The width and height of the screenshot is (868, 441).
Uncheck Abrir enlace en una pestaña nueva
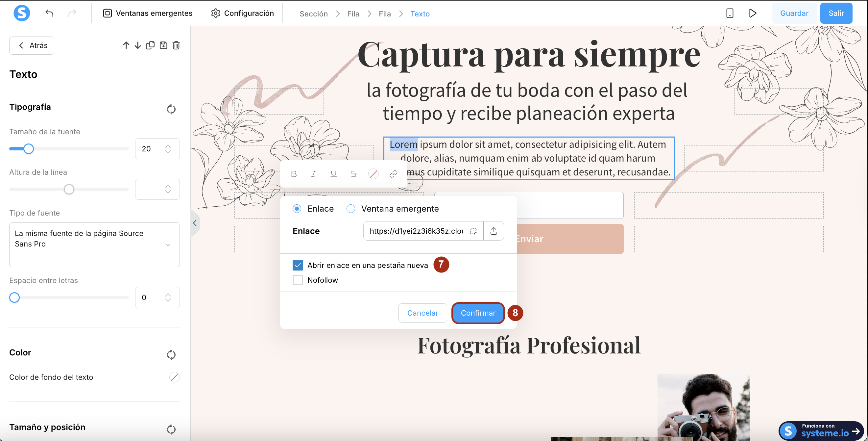(x=298, y=265)
